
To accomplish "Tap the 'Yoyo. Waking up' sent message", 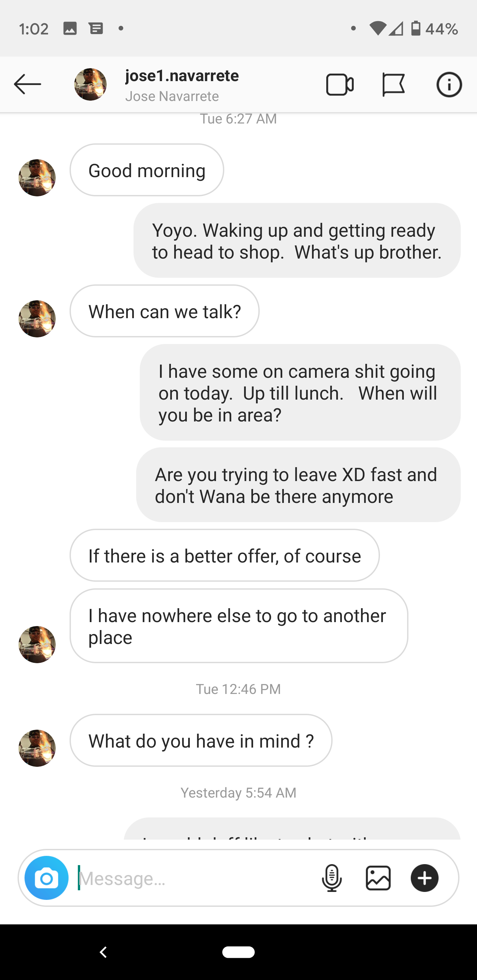I will click(297, 240).
